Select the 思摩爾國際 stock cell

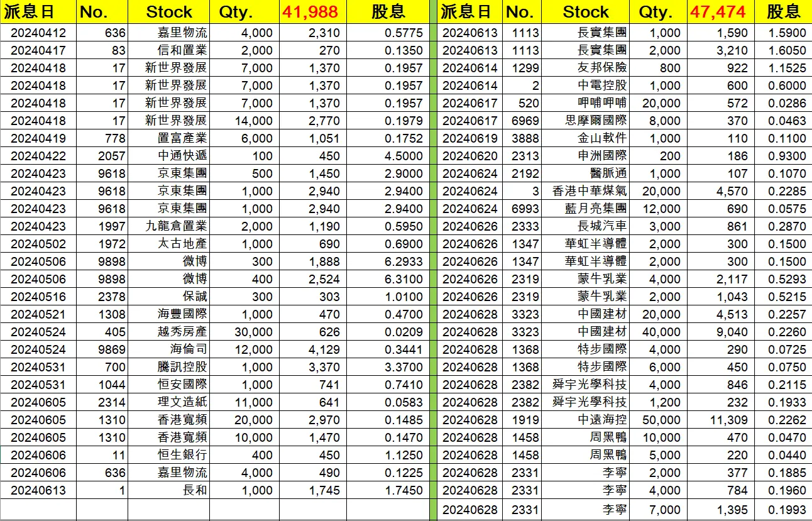[x=586, y=121]
